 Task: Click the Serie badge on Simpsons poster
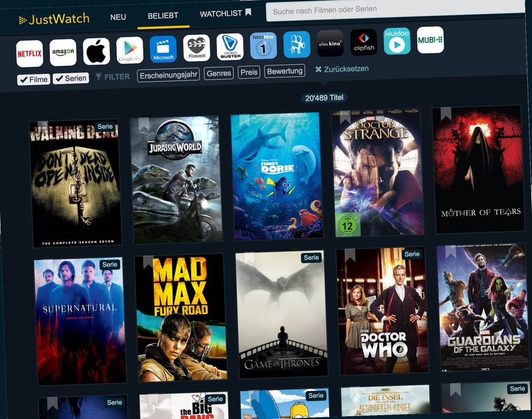point(316,396)
